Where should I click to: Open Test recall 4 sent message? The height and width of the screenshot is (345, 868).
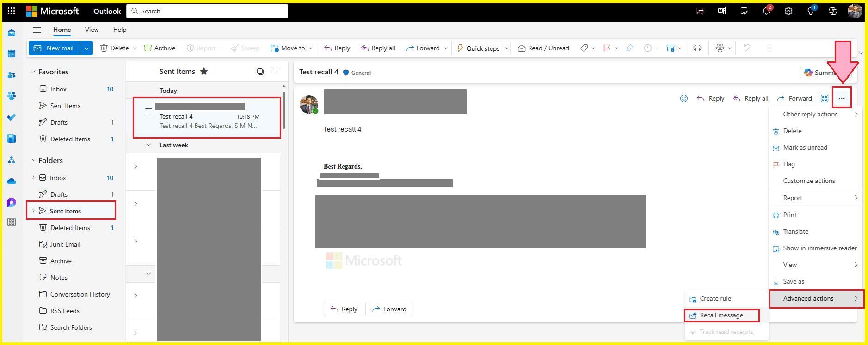(x=207, y=118)
